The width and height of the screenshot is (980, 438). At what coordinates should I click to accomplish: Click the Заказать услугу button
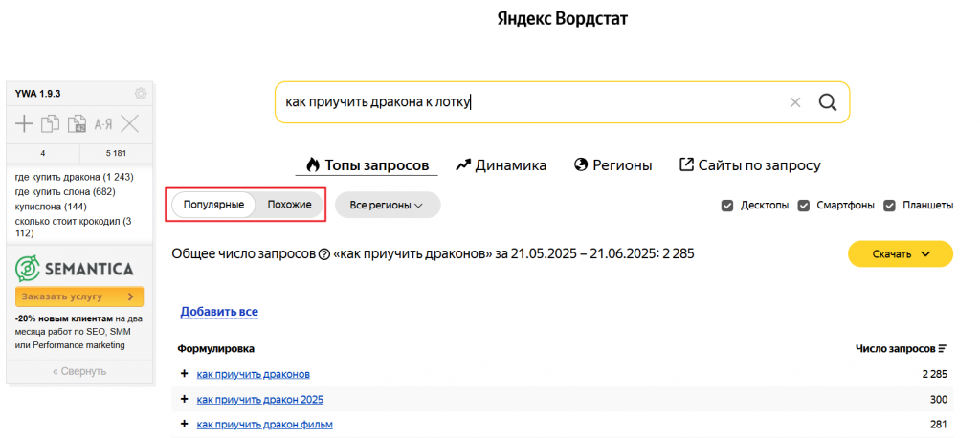pyautogui.click(x=79, y=296)
